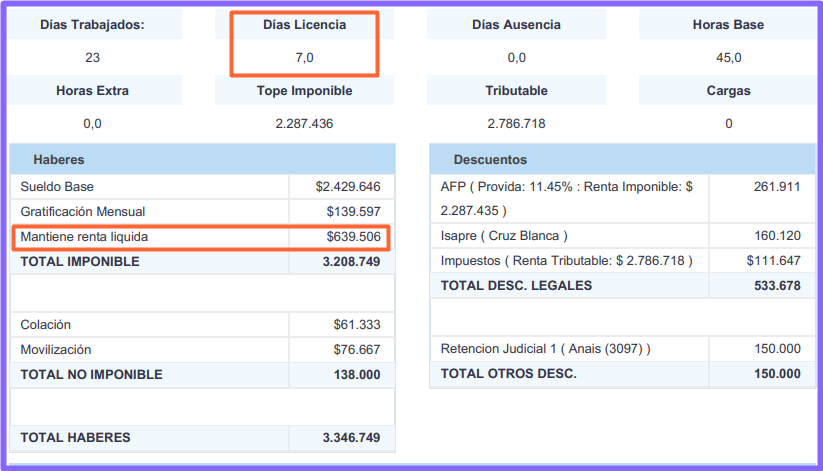The width and height of the screenshot is (823, 471).
Task: Select the 'TOTAL HABERES' label
Action: pos(75,438)
